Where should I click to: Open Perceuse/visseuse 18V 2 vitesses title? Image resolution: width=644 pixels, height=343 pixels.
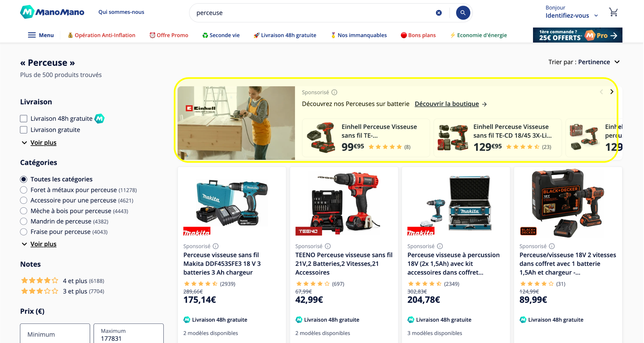pyautogui.click(x=568, y=264)
